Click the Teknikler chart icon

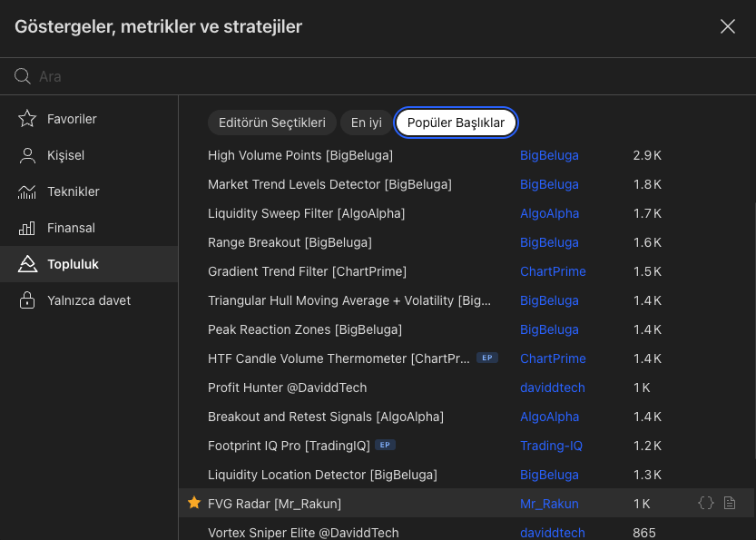click(27, 191)
